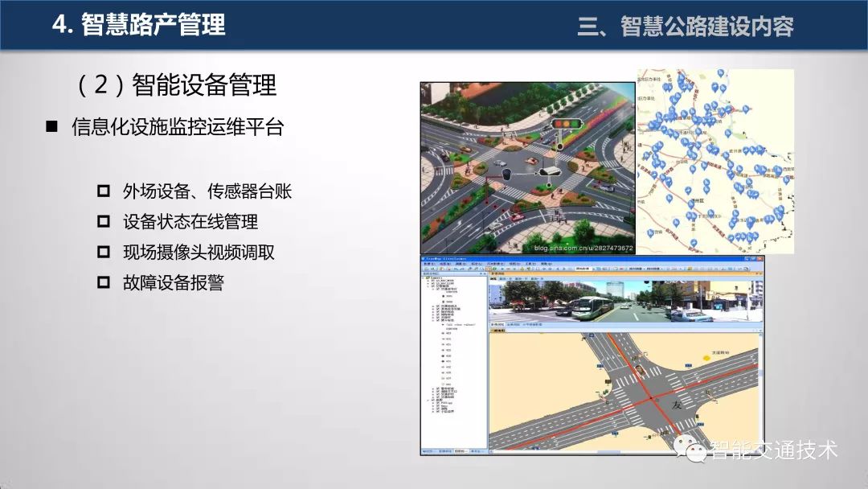Select the bullet '信息化设施监控运维平台'
Viewport: 868px width, 489px height.
point(177,127)
